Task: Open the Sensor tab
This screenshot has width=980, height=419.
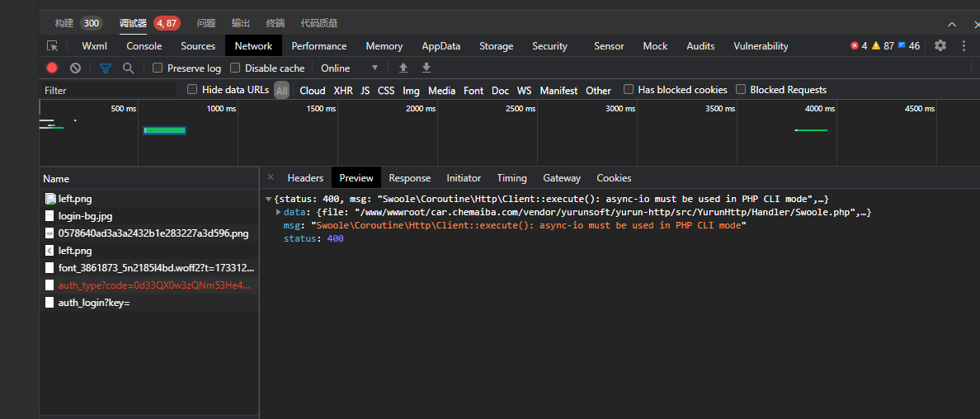Action: coord(609,45)
